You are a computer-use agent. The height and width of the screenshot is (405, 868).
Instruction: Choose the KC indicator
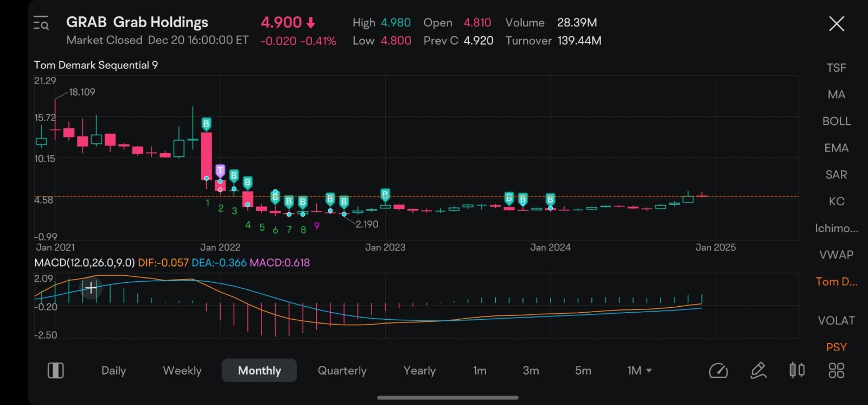coord(836,201)
